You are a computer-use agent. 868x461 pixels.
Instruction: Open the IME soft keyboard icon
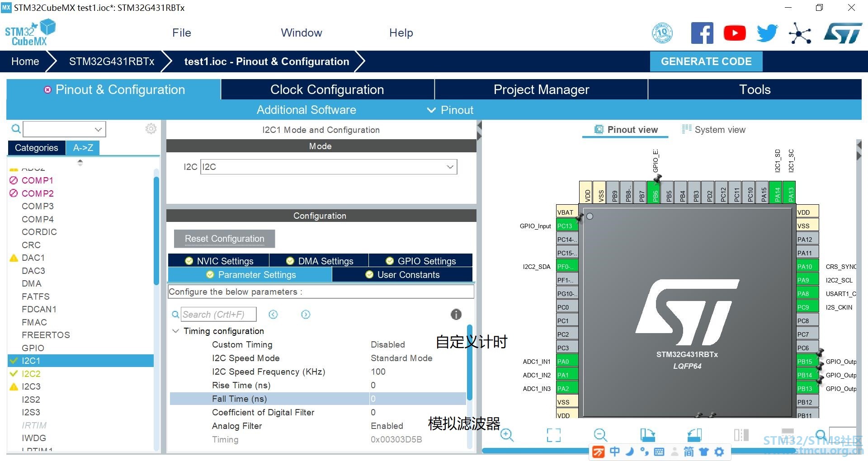tap(659, 452)
